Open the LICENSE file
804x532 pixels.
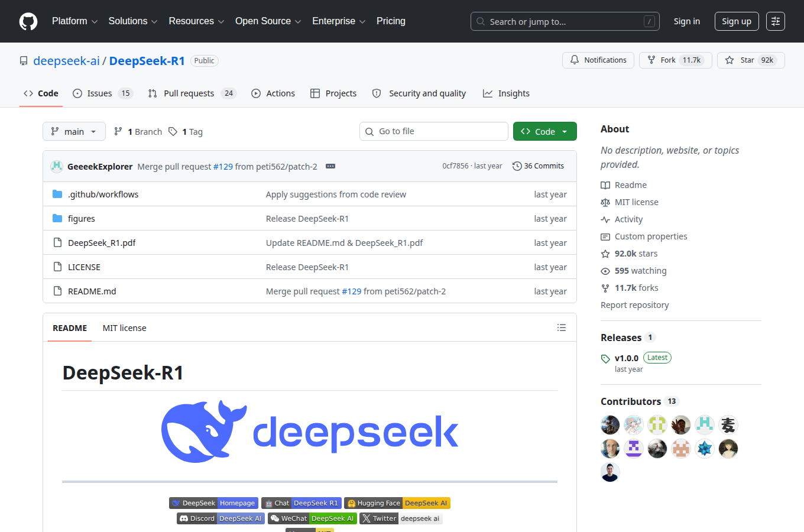[x=84, y=267]
